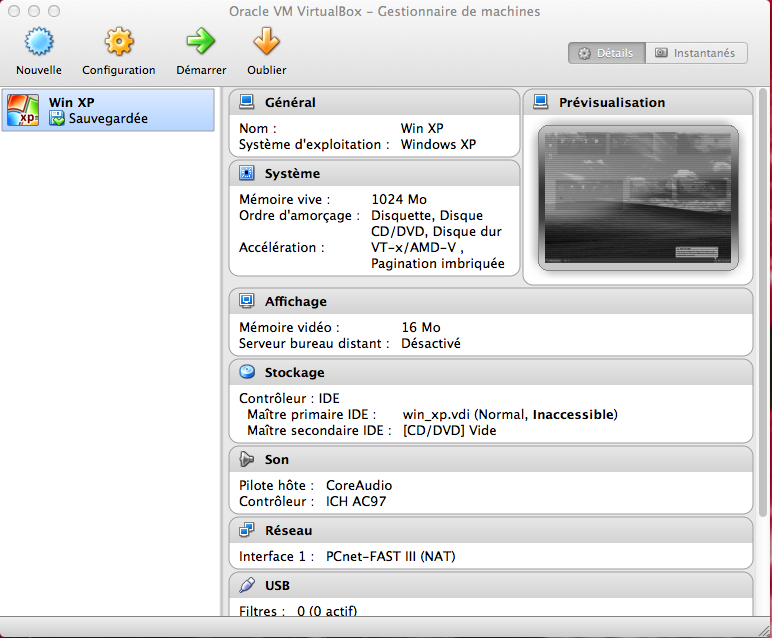Click the Général section monitor icon
The height and width of the screenshot is (638, 772).
point(246,102)
